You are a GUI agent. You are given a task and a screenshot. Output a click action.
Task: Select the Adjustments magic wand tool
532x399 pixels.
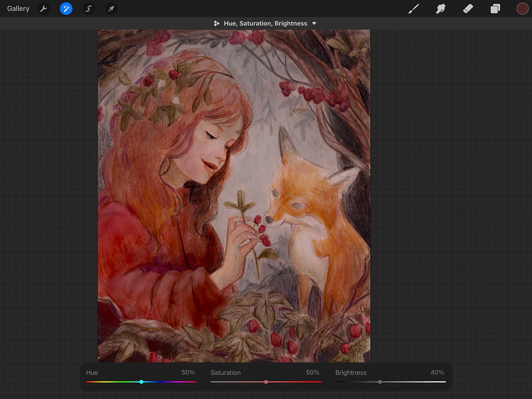pos(66,8)
